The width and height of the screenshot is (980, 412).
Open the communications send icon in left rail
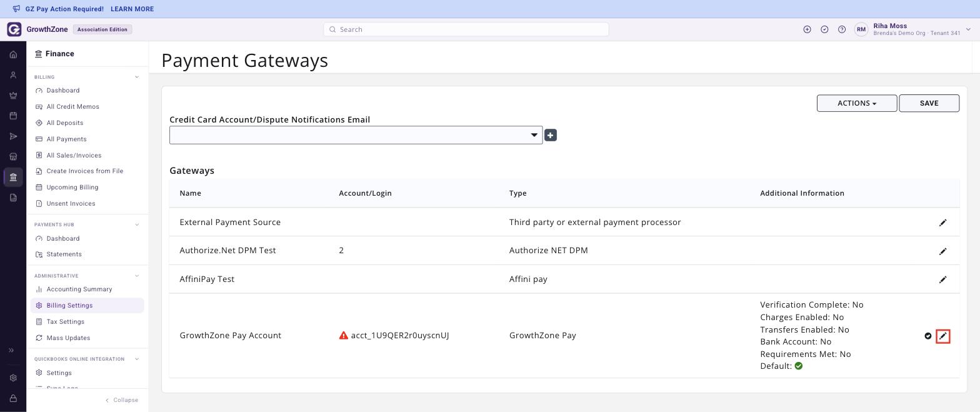click(x=13, y=136)
